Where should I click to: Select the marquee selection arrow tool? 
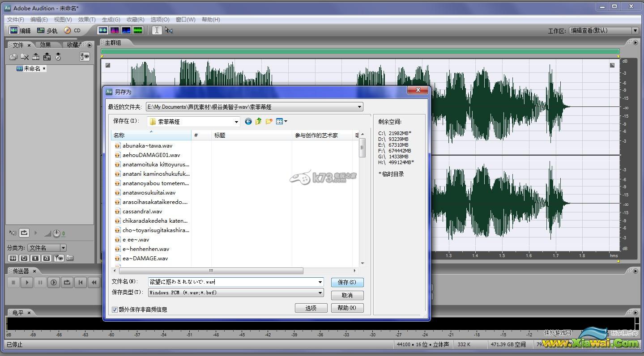pos(169,30)
